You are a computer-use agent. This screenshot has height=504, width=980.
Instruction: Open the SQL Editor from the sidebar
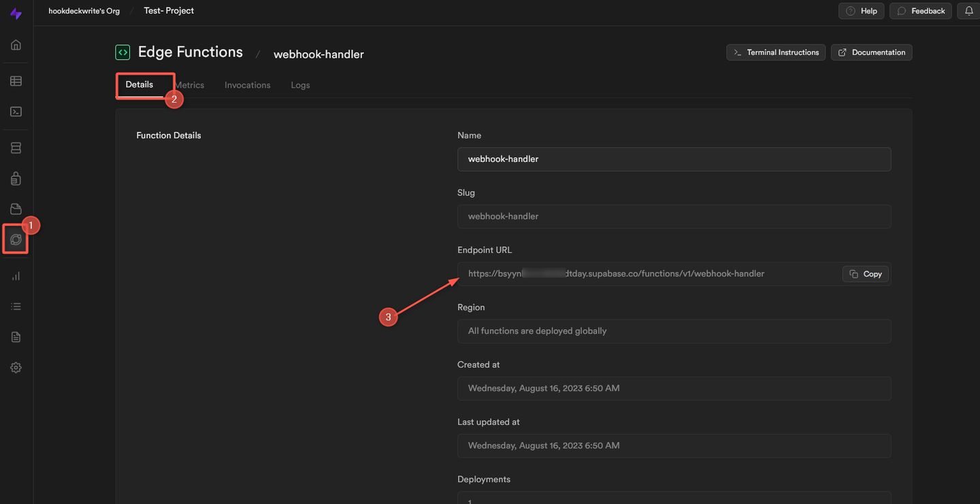(15, 111)
